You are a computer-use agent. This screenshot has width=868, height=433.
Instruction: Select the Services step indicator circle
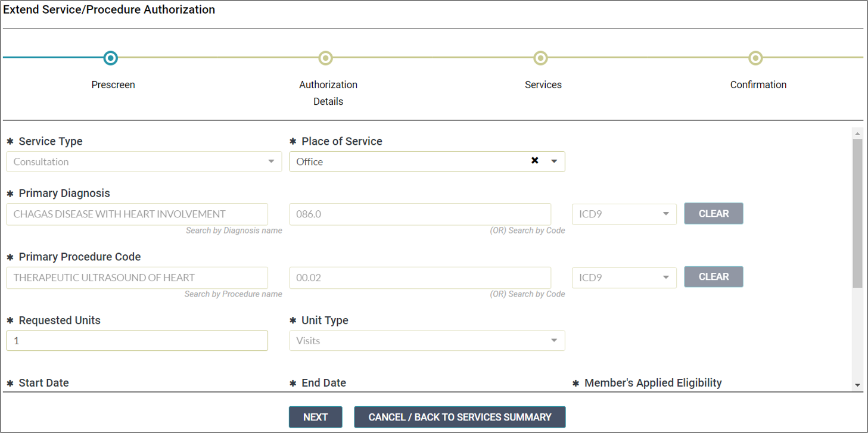pos(540,58)
